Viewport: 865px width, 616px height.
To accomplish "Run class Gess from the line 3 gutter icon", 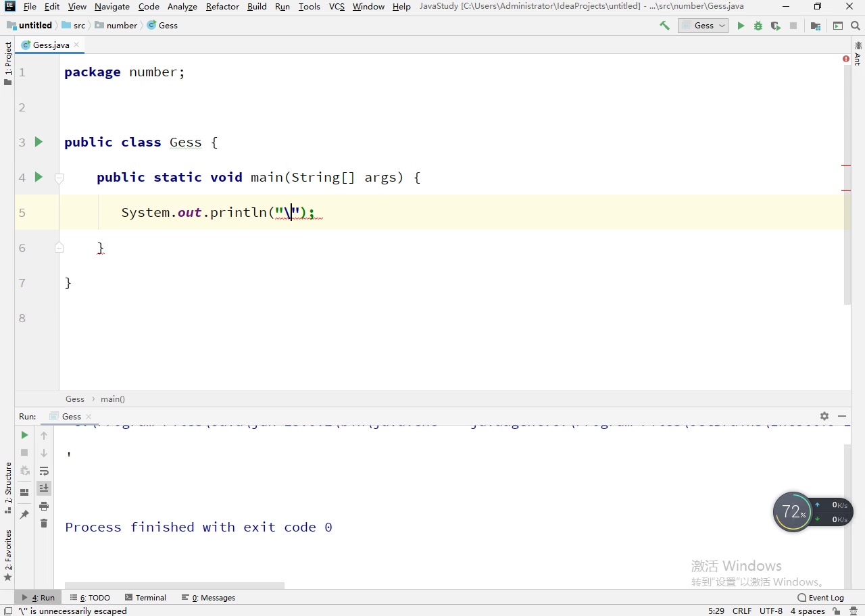I will coord(39,142).
